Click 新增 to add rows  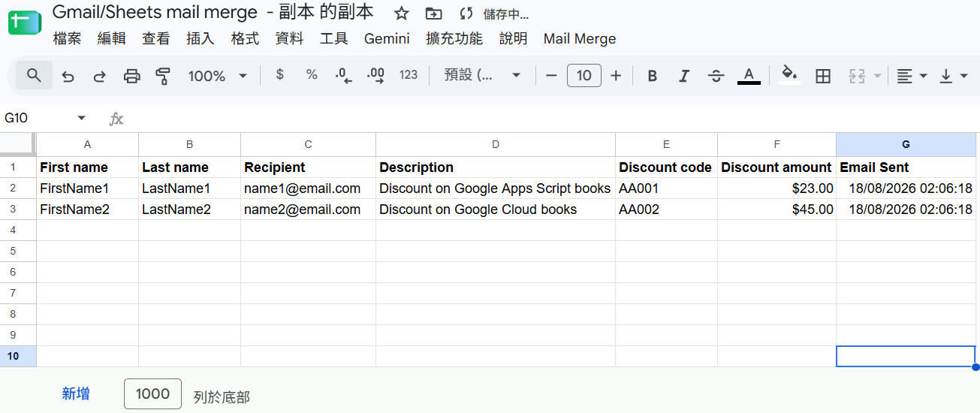click(x=76, y=393)
